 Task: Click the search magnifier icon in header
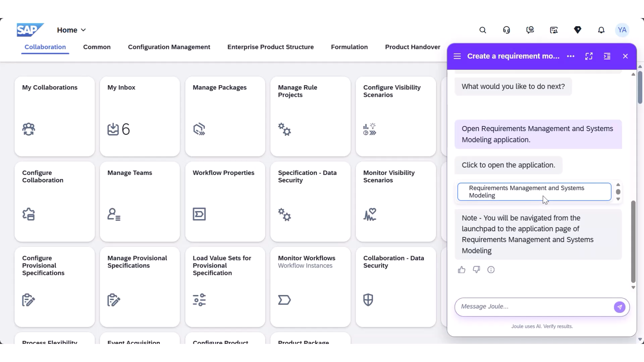[483, 30]
